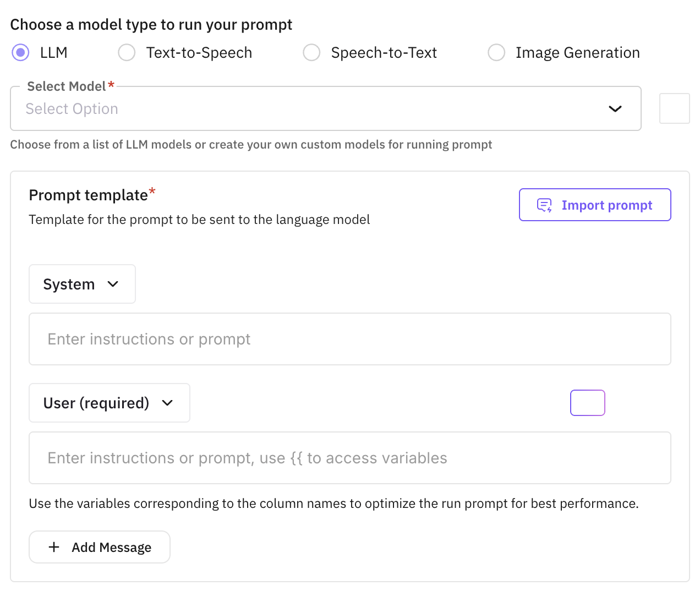Click the purple-outlined button near User row
This screenshot has height=591, width=700.
point(587,403)
